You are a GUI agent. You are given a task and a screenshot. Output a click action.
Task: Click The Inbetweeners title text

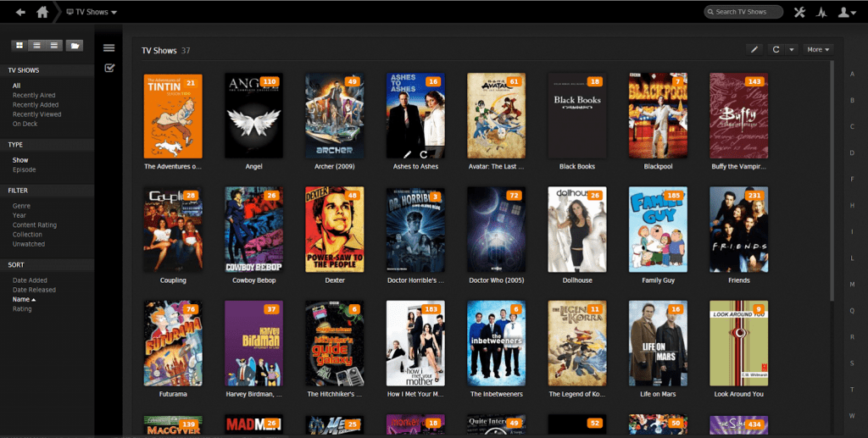coord(496,394)
